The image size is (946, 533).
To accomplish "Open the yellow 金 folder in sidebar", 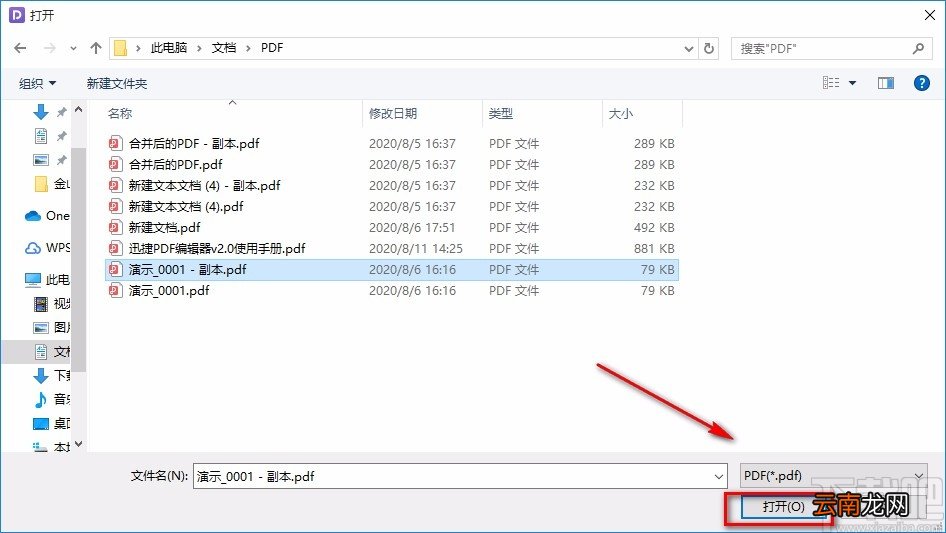I will (x=52, y=184).
